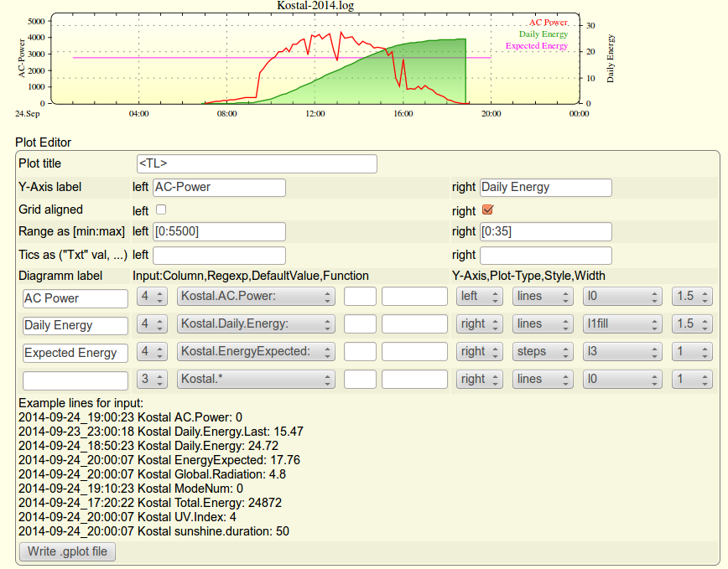Open width dropdown for Daily Energy row
Image resolution: width=728 pixels, height=569 pixels.
pos(692,324)
